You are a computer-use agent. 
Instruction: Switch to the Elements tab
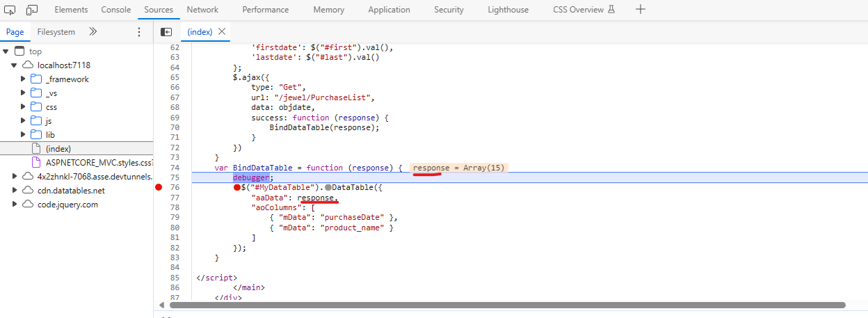click(71, 10)
